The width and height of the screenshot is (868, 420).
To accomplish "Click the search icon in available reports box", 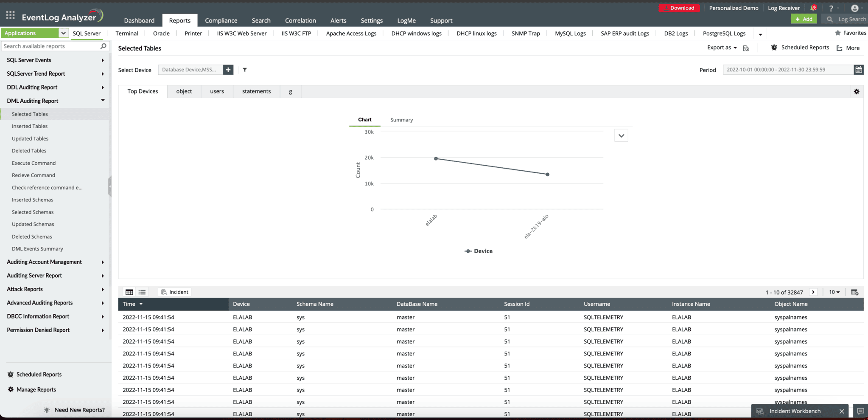I will pos(103,46).
